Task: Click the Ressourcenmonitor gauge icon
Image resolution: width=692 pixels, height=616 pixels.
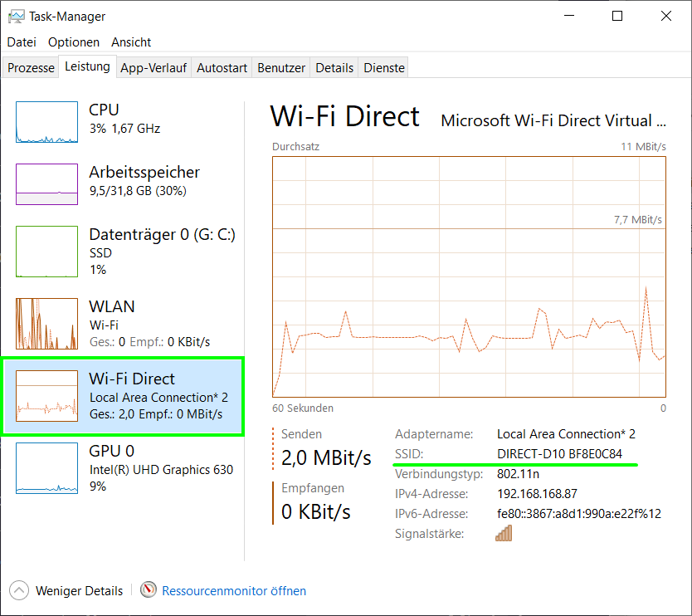Action: [x=149, y=589]
